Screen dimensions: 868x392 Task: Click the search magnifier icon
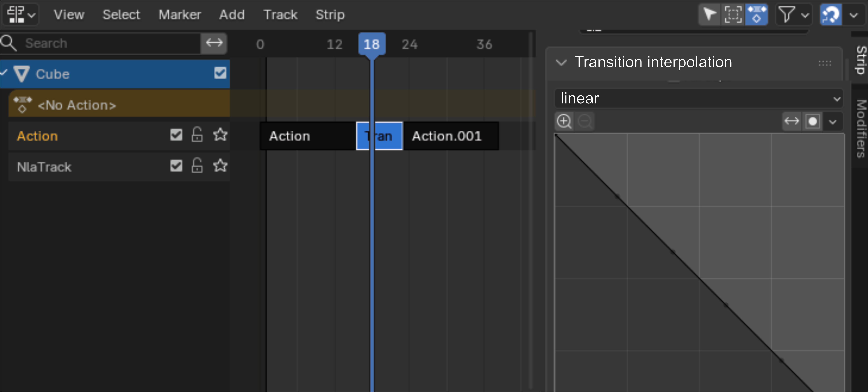tap(8, 43)
